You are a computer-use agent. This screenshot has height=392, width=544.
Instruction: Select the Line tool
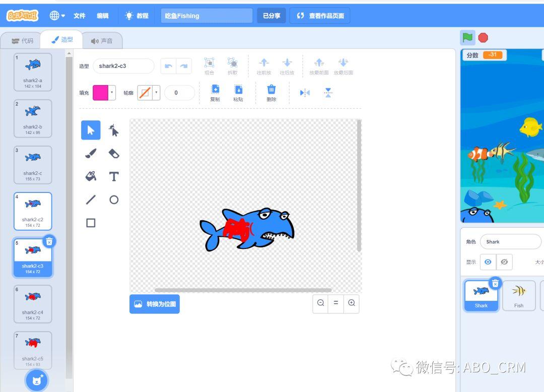91,200
